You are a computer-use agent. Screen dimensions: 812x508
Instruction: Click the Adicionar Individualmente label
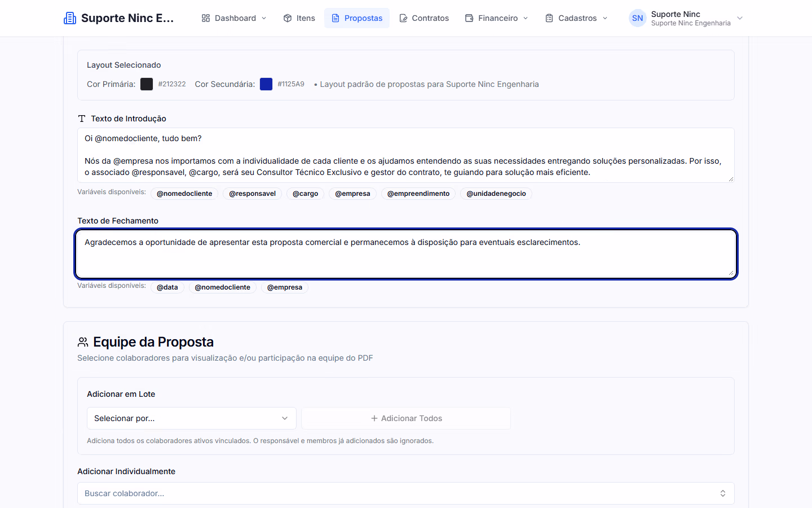126,471
